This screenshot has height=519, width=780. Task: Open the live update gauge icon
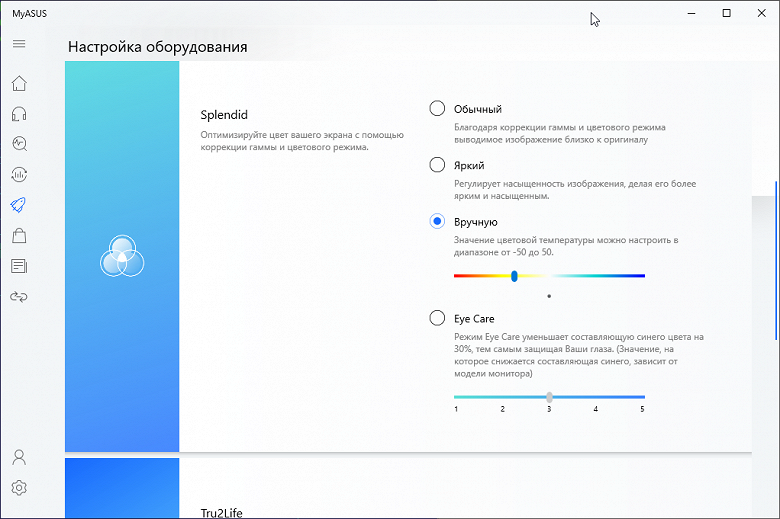click(19, 175)
